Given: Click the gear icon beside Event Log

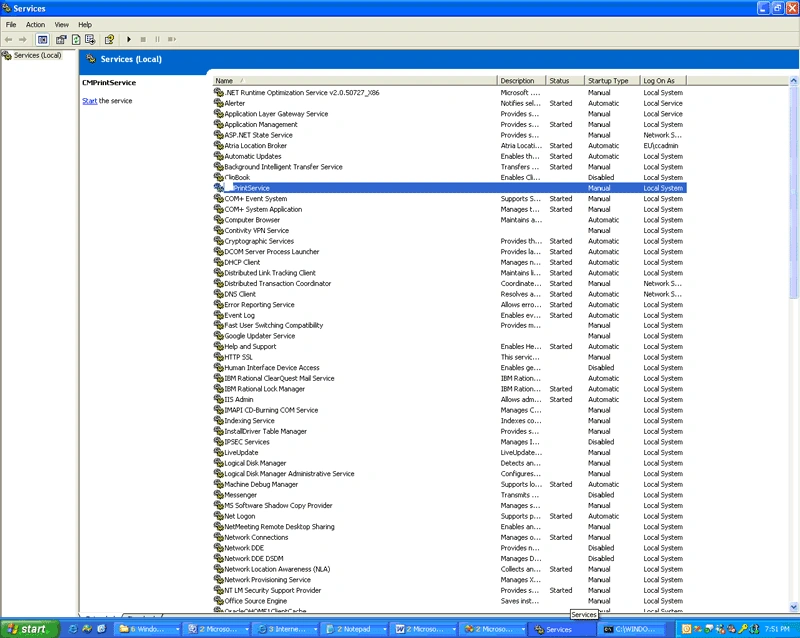Looking at the screenshot, I should coord(218,315).
